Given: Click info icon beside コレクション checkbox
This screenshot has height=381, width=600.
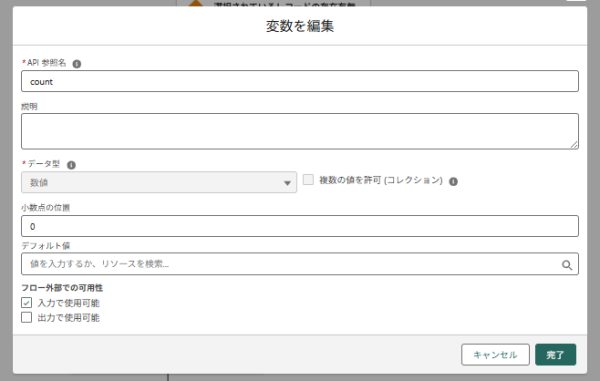Looking at the screenshot, I should point(453,181).
